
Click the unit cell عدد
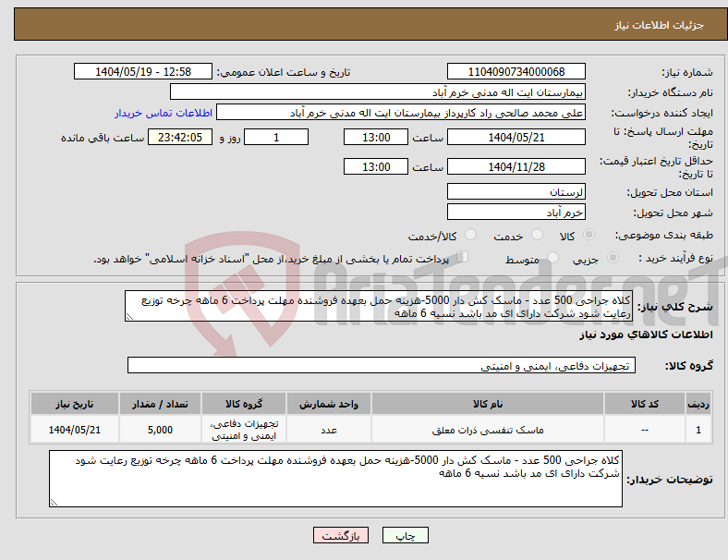click(329, 430)
